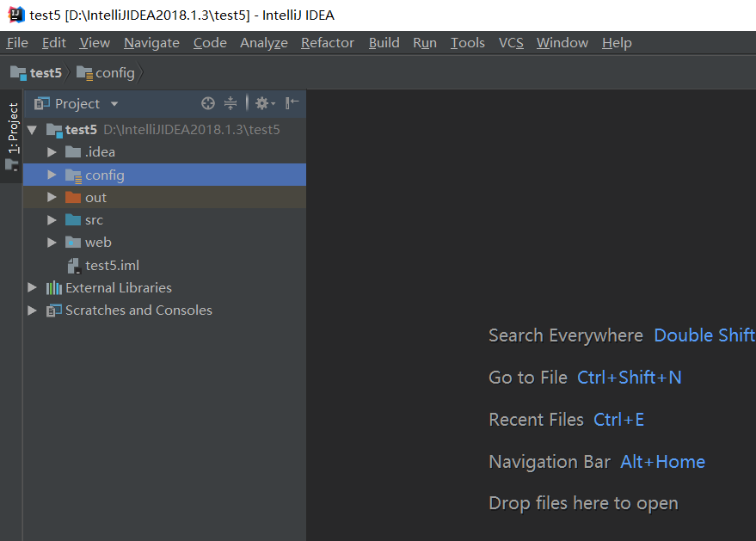Expand External Libraries
The width and height of the screenshot is (756, 541).
[32, 287]
